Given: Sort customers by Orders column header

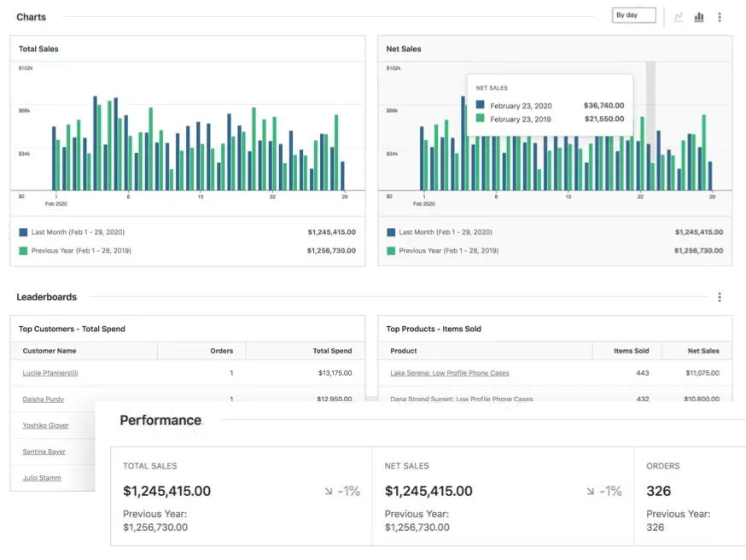Looking at the screenshot, I should click(x=221, y=351).
